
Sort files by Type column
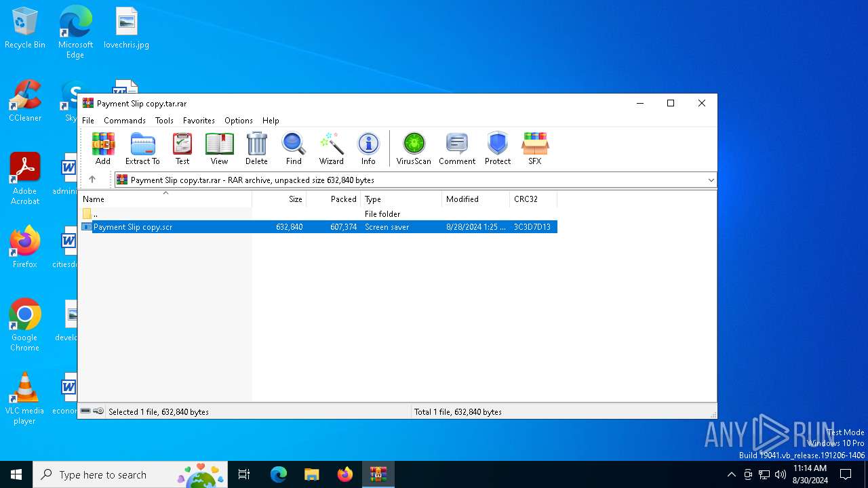coord(401,199)
